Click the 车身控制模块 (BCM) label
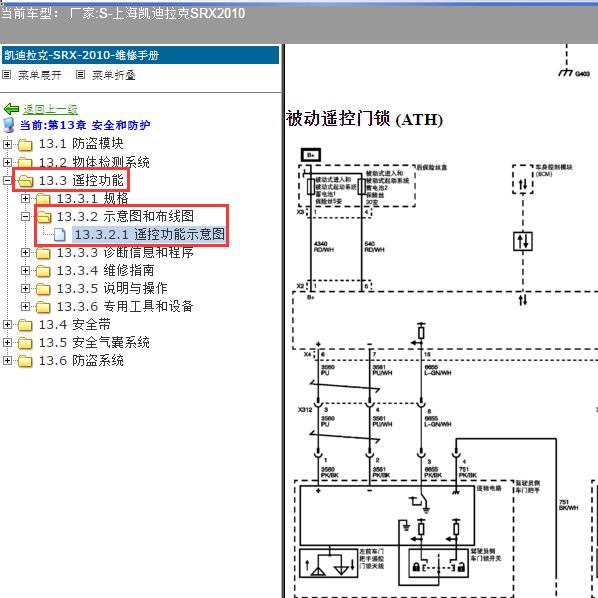Screen dimensions: 598x598 tap(554, 170)
